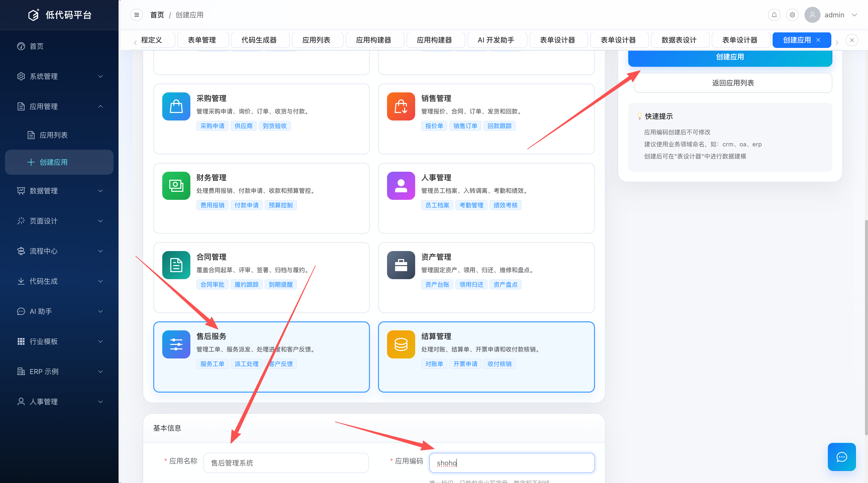Screen dimensions: 868x483
Task: Collapse the 应用管理 sidebar menu
Action: coord(59,106)
